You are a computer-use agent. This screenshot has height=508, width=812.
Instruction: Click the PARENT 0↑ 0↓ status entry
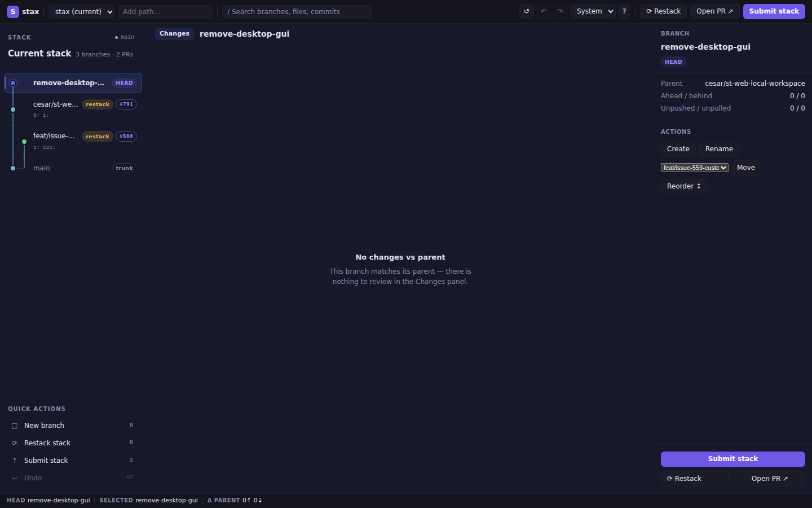click(235, 500)
